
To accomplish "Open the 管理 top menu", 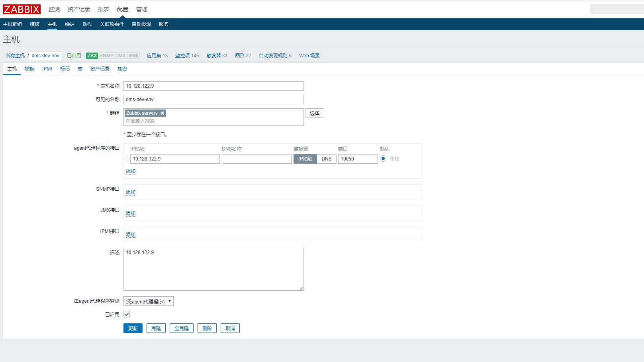I will [142, 9].
